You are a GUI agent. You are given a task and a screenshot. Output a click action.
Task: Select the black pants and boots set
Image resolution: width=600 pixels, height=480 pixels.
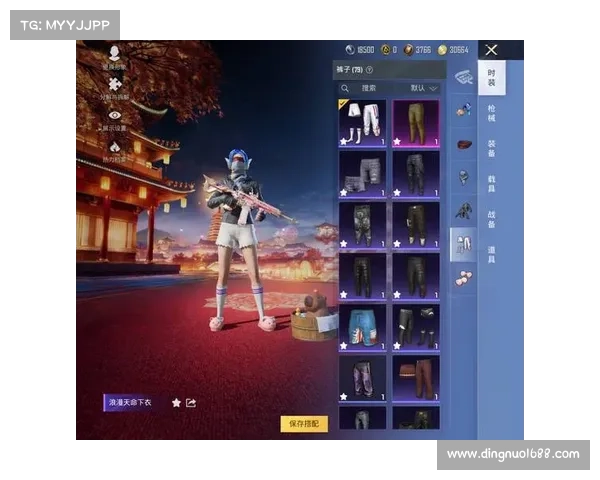pyautogui.click(x=416, y=328)
